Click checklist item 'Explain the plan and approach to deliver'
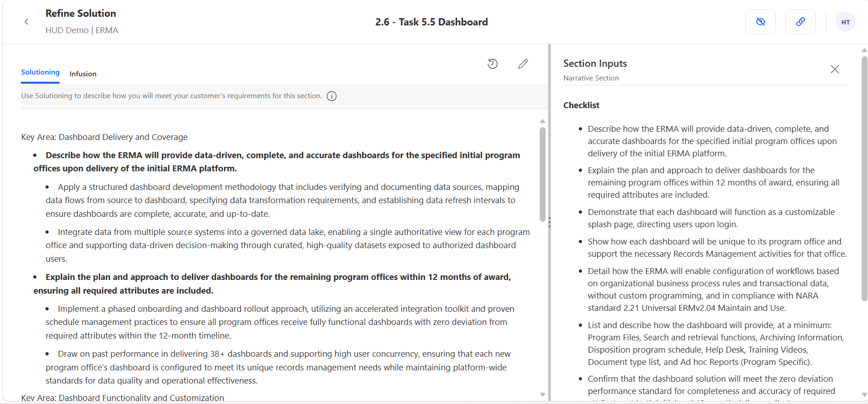This screenshot has height=404, width=868. click(713, 183)
